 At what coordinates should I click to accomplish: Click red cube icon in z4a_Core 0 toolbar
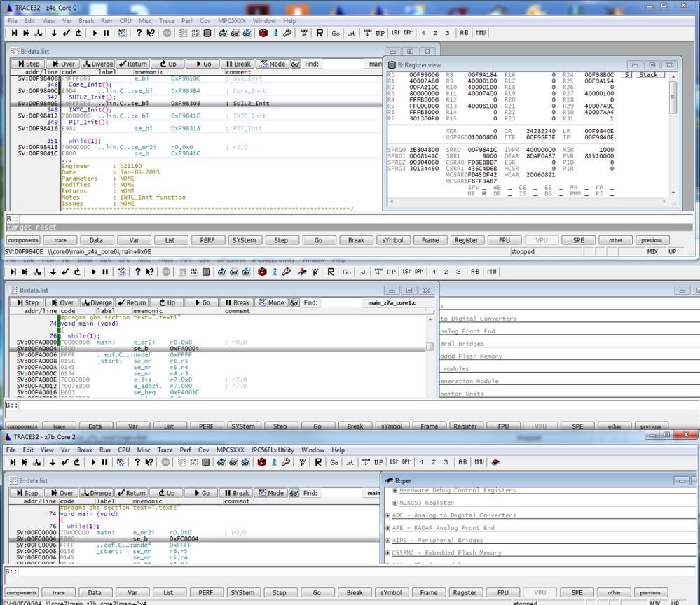point(263,33)
